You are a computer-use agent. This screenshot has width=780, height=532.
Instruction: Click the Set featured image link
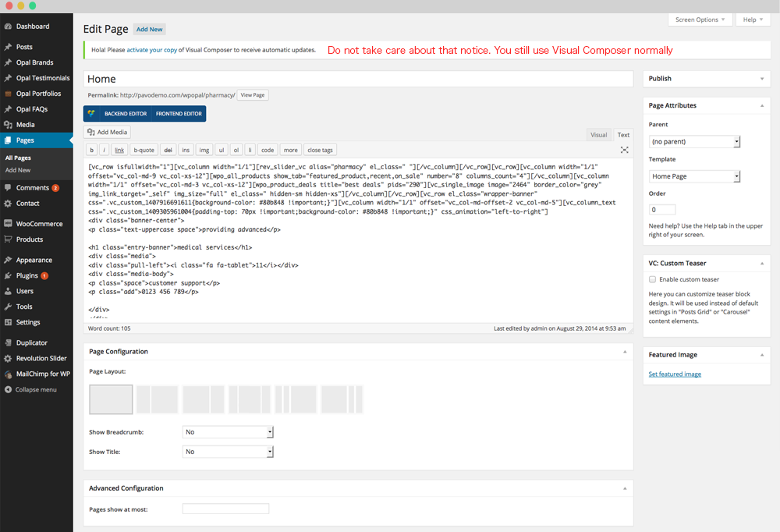pyautogui.click(x=675, y=374)
